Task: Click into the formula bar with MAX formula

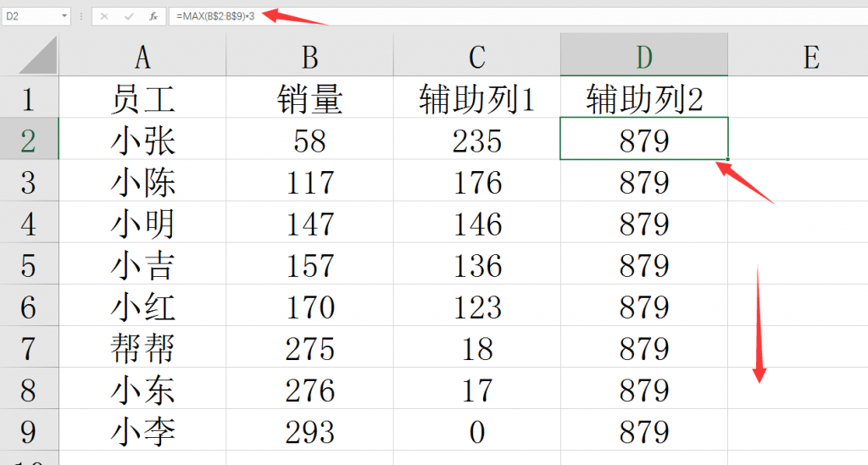Action: coord(509,16)
